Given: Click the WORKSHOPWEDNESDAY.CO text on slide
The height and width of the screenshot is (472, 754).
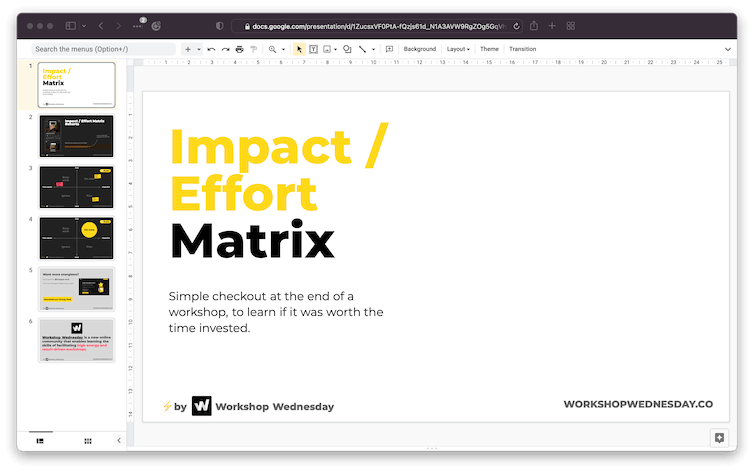Looking at the screenshot, I should (x=638, y=404).
